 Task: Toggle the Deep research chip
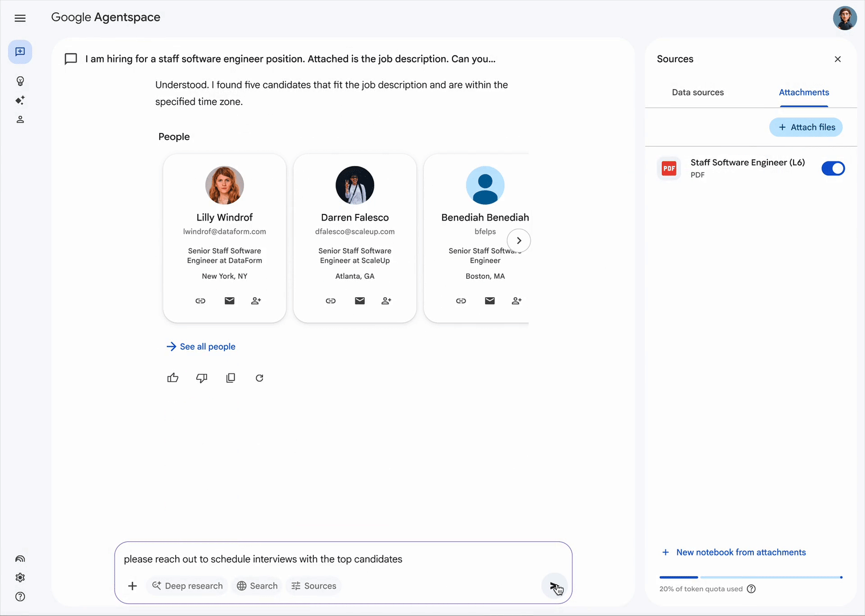(188, 586)
